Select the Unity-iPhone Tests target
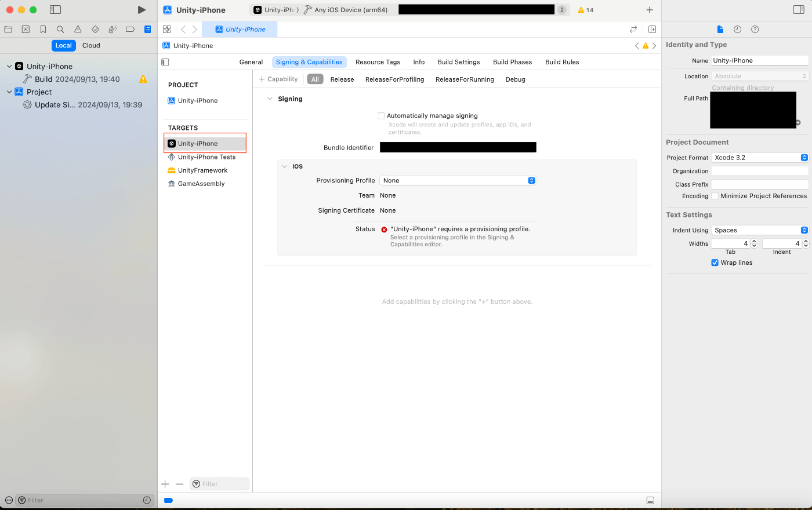This screenshot has height=510, width=812. pos(206,157)
